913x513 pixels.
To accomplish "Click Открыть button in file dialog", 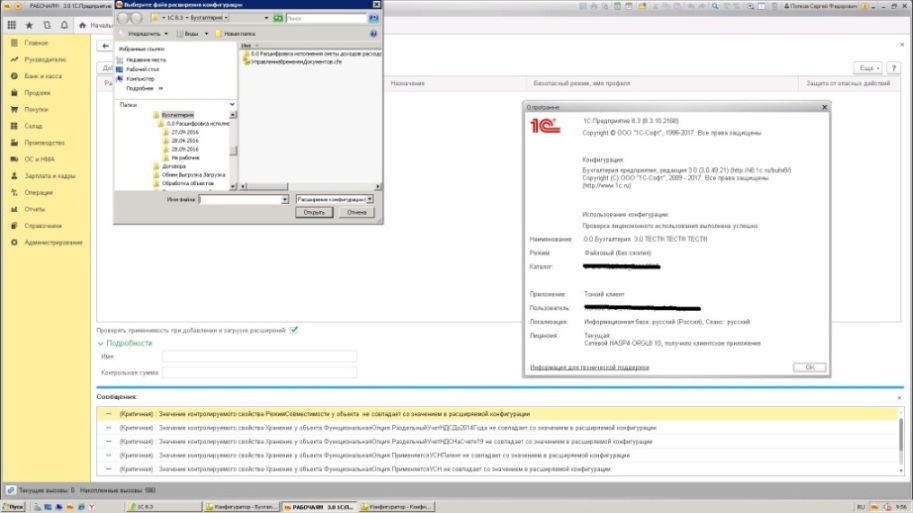I will coord(314,213).
